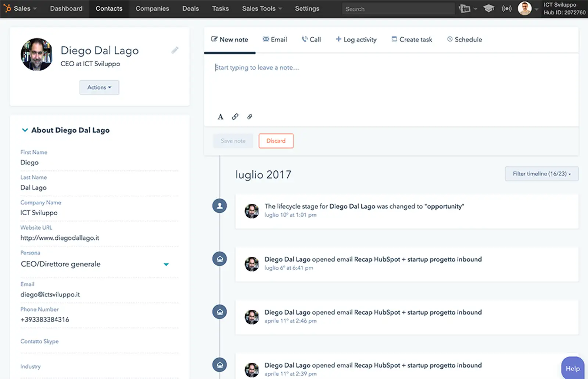Select the Create task tab
Viewport: 588px width, 379px height.
[x=412, y=39]
